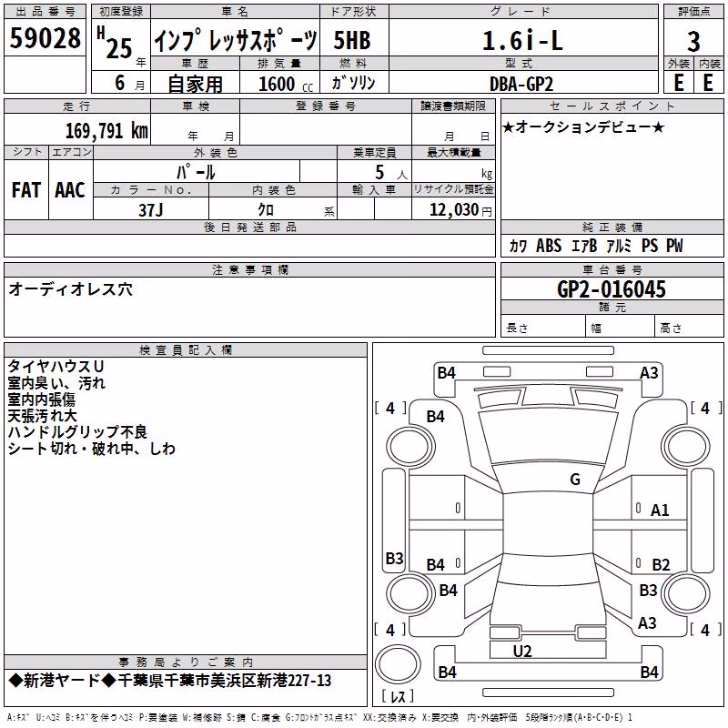Click the damage code legend at bottom
Viewport: 728px width, 728px height.
tap(319, 718)
